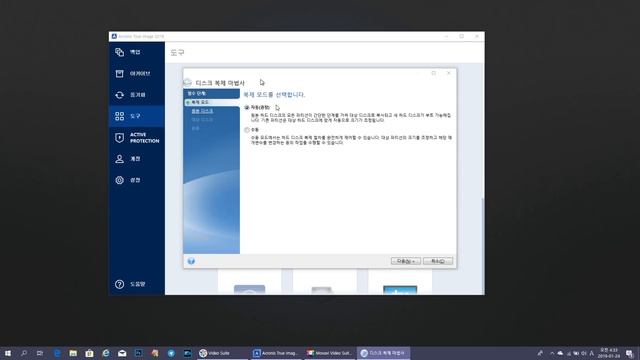Switch to 디스크 복제 마법사 taskbar window
This screenshot has height=360, width=640.
pyautogui.click(x=383, y=353)
